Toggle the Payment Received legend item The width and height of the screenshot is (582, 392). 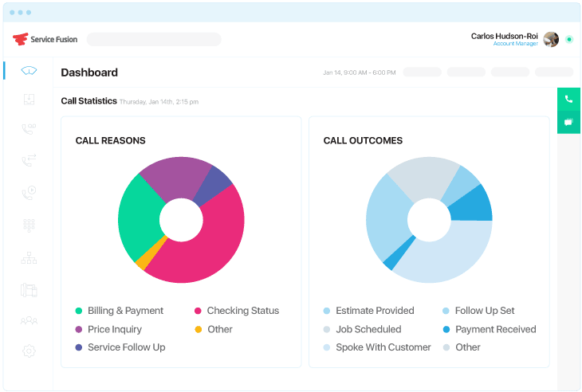495,329
